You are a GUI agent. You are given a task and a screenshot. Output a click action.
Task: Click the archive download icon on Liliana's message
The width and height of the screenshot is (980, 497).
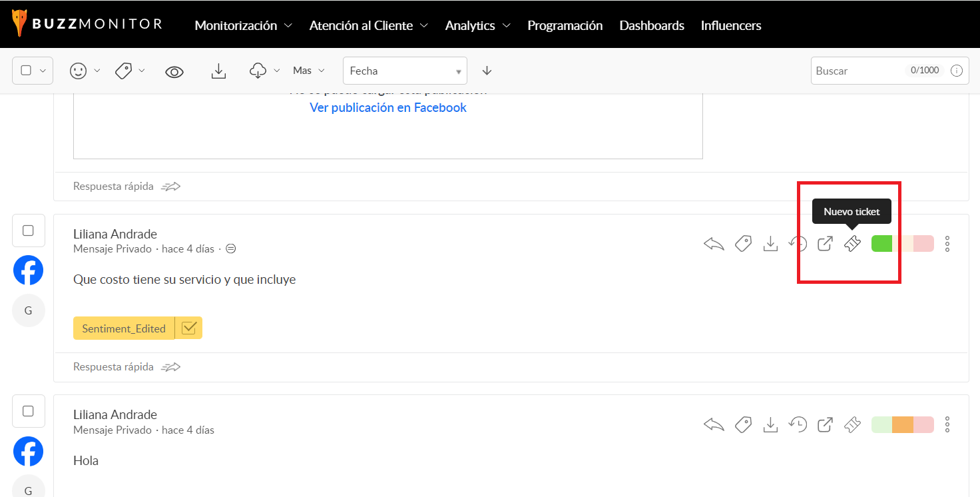tap(770, 243)
